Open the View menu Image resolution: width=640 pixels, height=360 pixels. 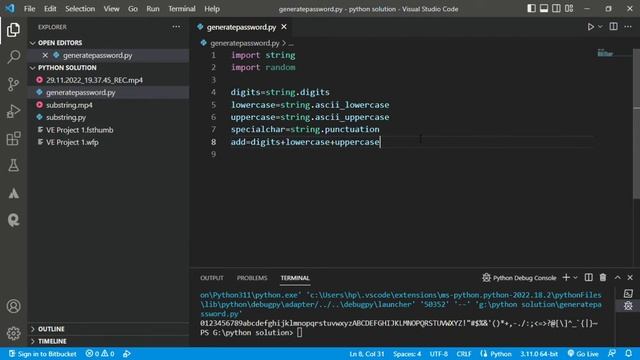(111, 9)
